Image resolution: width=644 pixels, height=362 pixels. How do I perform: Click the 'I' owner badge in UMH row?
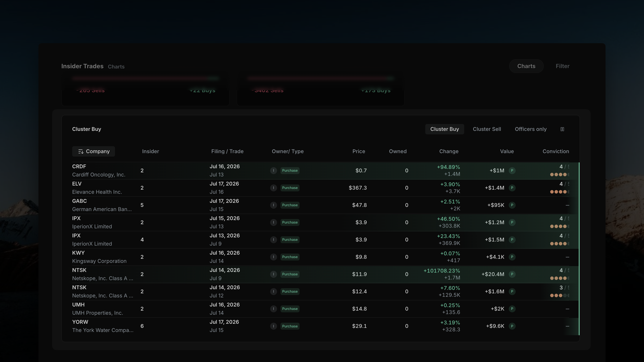pyautogui.click(x=274, y=309)
